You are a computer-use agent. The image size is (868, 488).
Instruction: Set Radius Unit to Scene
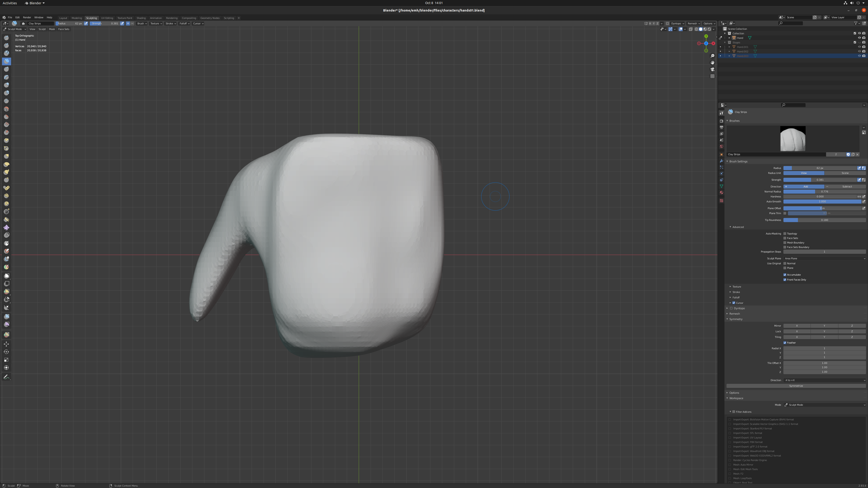point(845,173)
